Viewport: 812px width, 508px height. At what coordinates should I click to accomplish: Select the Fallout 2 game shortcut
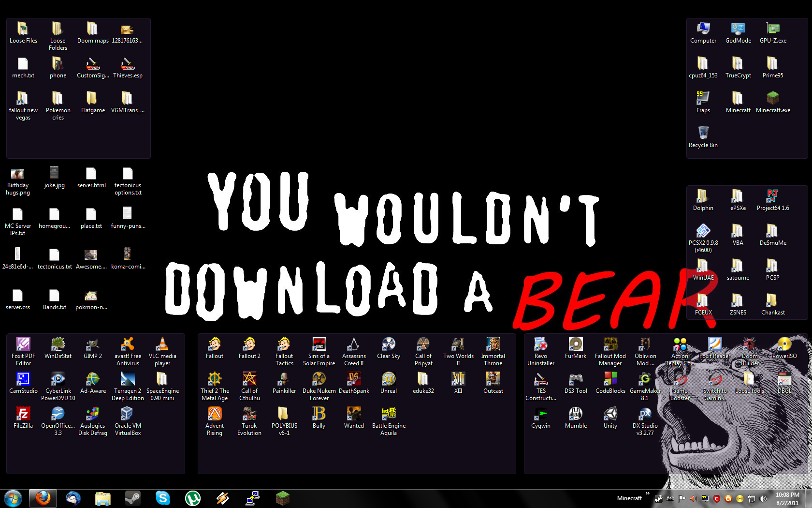pos(249,344)
